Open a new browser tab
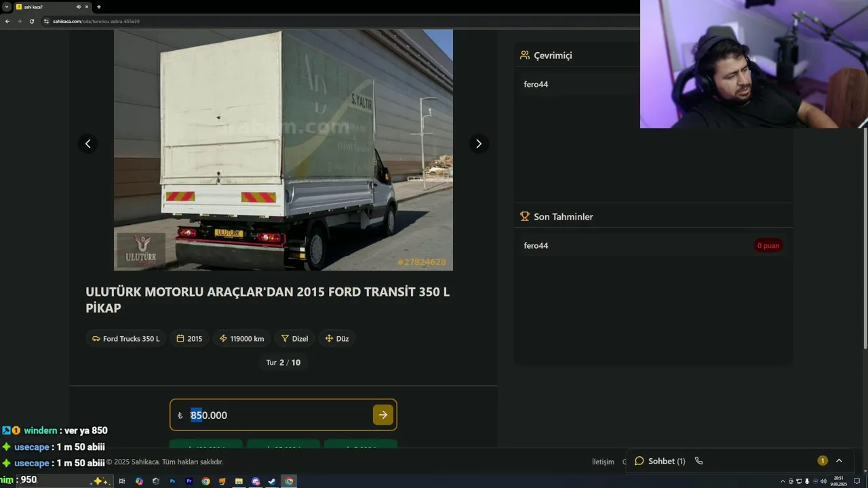This screenshot has height=488, width=868. [x=99, y=7]
